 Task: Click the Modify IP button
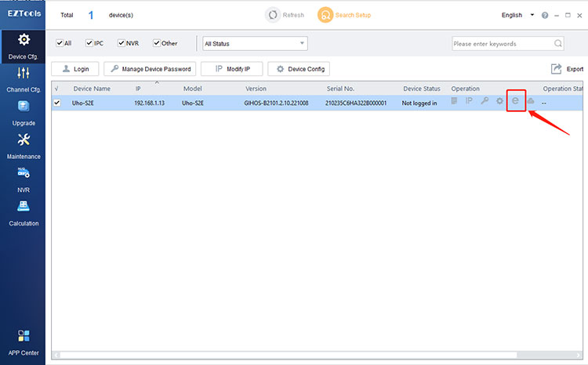click(232, 69)
